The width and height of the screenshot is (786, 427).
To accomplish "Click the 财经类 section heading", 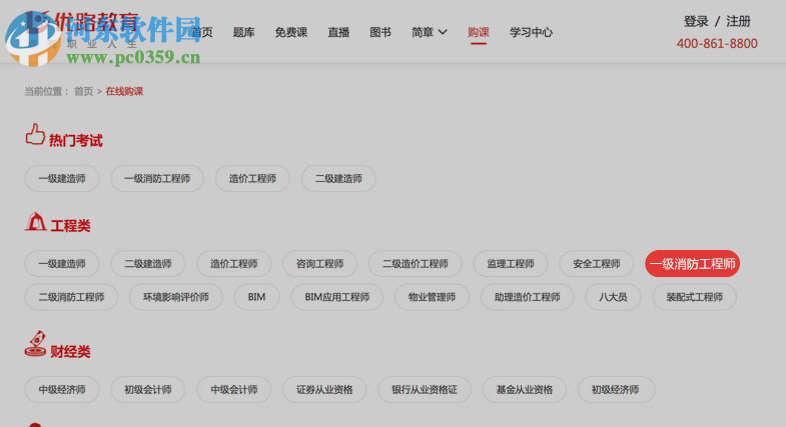I will click(70, 351).
